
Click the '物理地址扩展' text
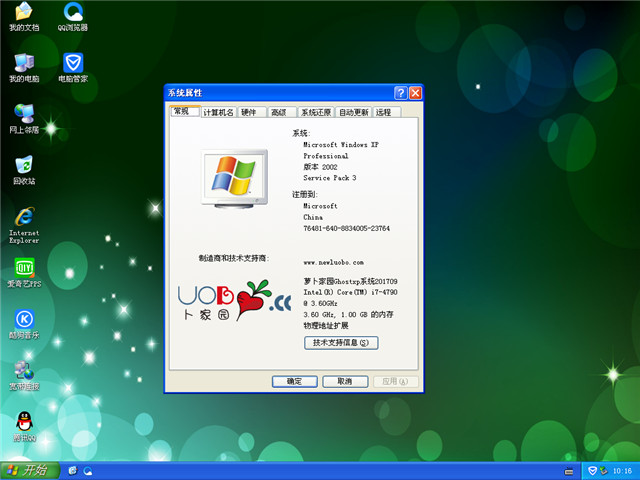point(326,326)
